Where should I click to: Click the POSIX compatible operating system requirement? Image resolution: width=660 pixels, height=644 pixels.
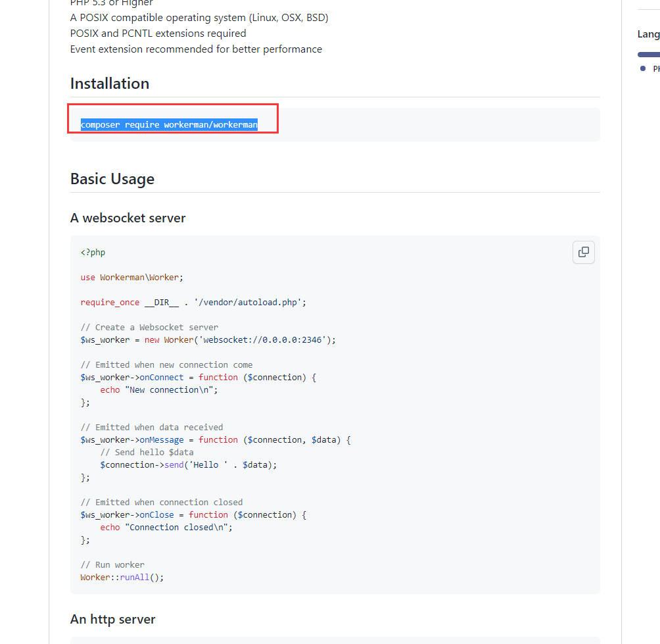click(199, 18)
